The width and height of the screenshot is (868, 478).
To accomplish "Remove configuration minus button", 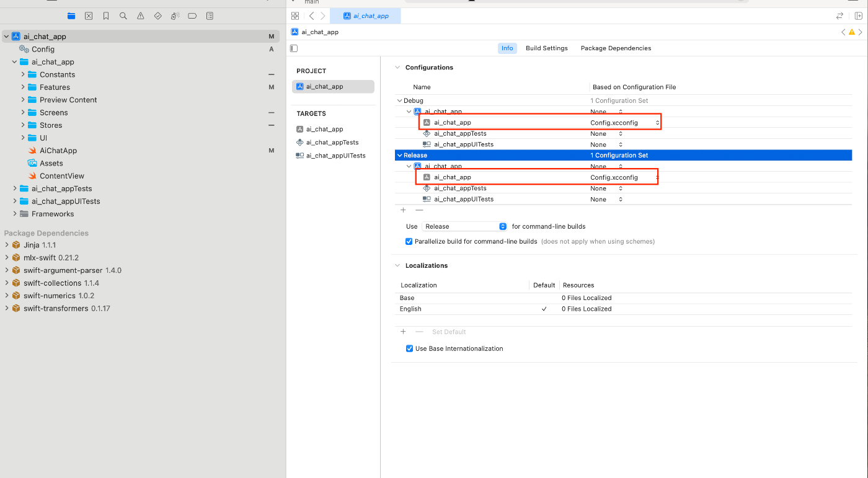I will point(419,210).
